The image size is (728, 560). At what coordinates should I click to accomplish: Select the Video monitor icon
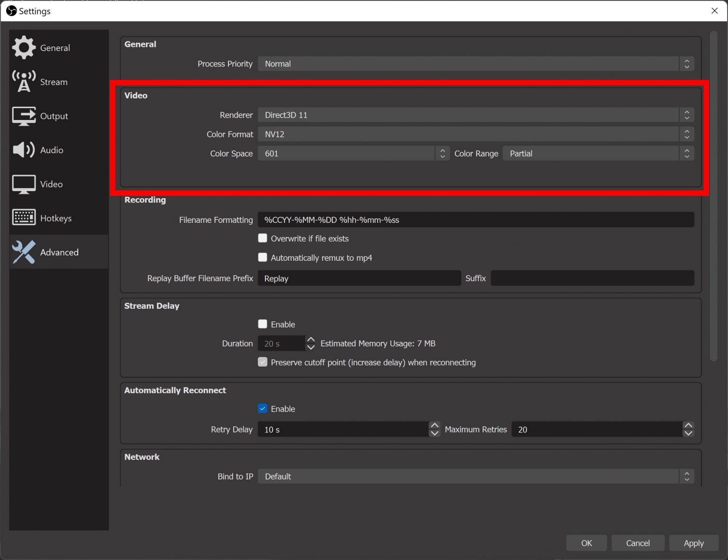click(23, 184)
